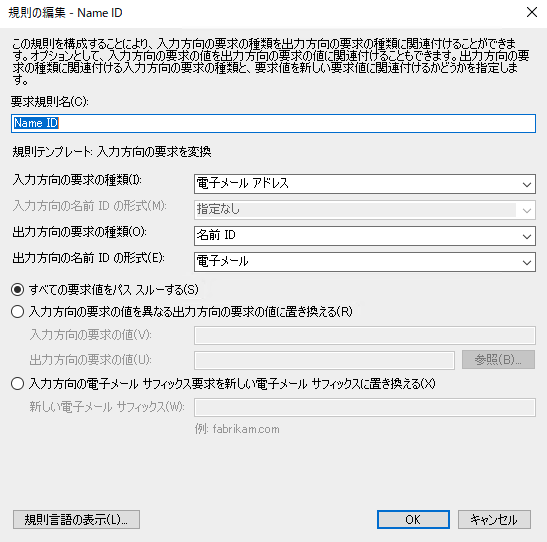Open 規則言語の表示(L)... to view rule language
The height and width of the screenshot is (542, 547).
click(76, 520)
